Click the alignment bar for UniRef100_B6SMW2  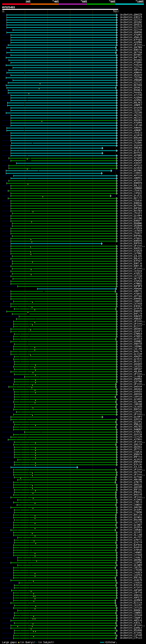pos(59,170)
